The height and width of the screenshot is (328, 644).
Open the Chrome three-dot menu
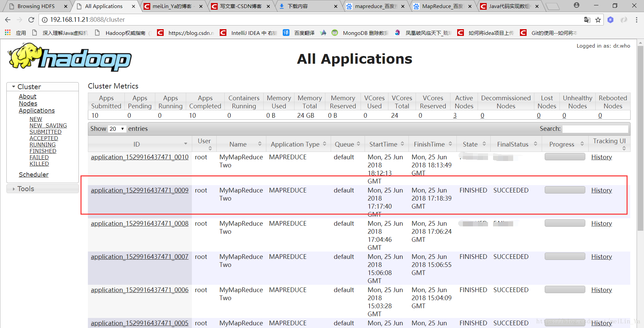[x=636, y=20]
